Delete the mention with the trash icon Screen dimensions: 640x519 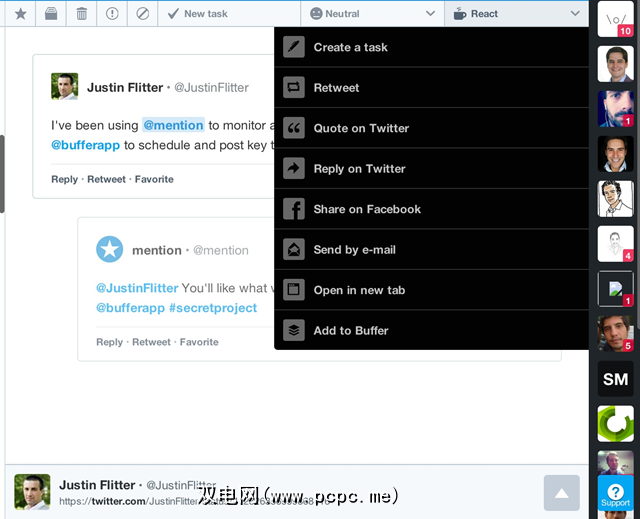(82, 14)
